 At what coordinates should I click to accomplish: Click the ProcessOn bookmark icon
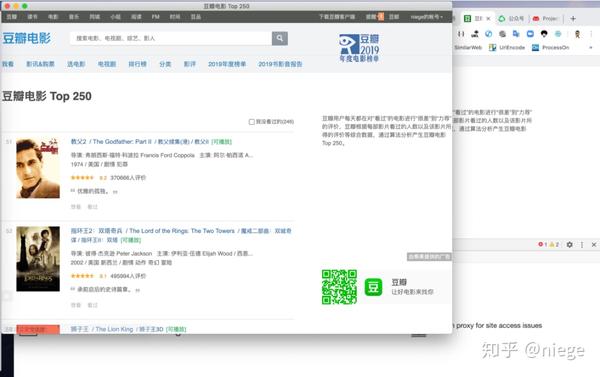535,47
